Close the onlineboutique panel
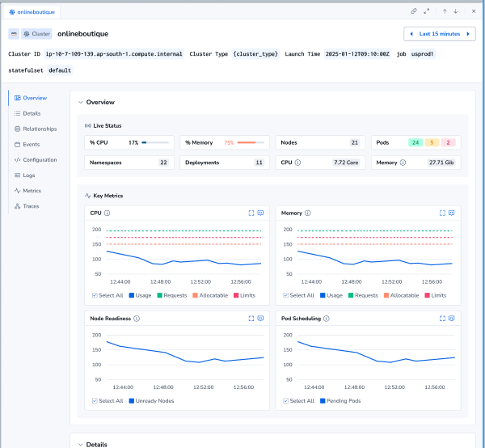 (x=474, y=11)
